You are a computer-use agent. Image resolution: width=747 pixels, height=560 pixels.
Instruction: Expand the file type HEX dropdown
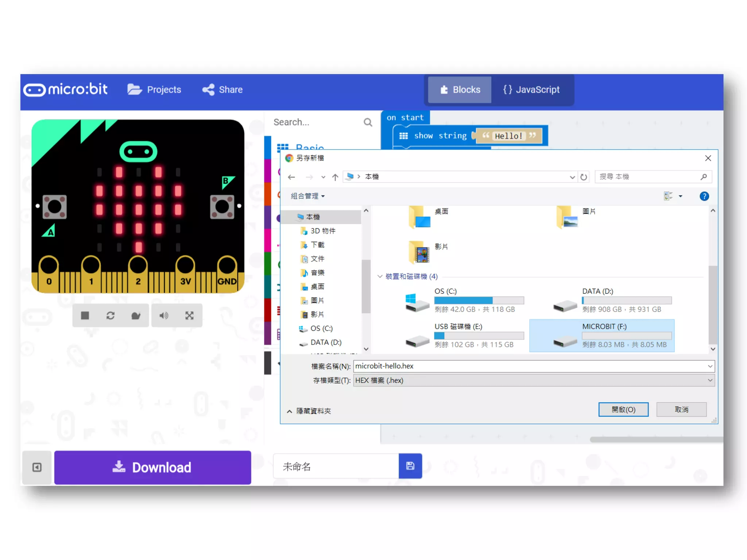click(x=710, y=380)
